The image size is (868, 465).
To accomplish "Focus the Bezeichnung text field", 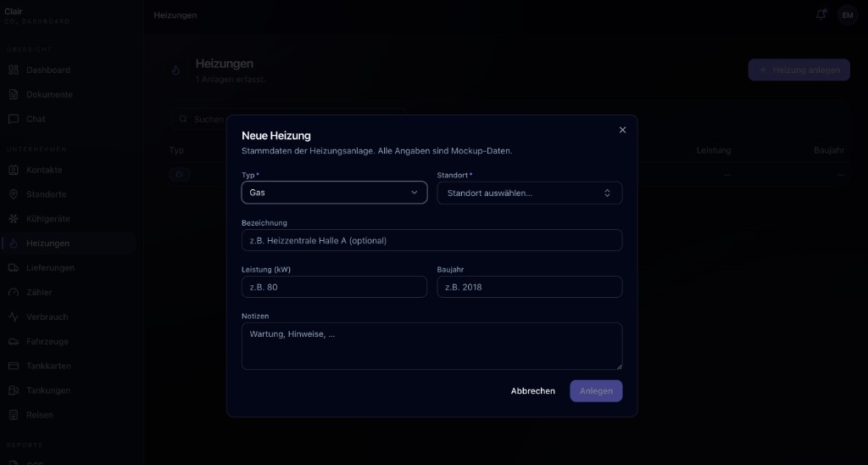I will [431, 240].
